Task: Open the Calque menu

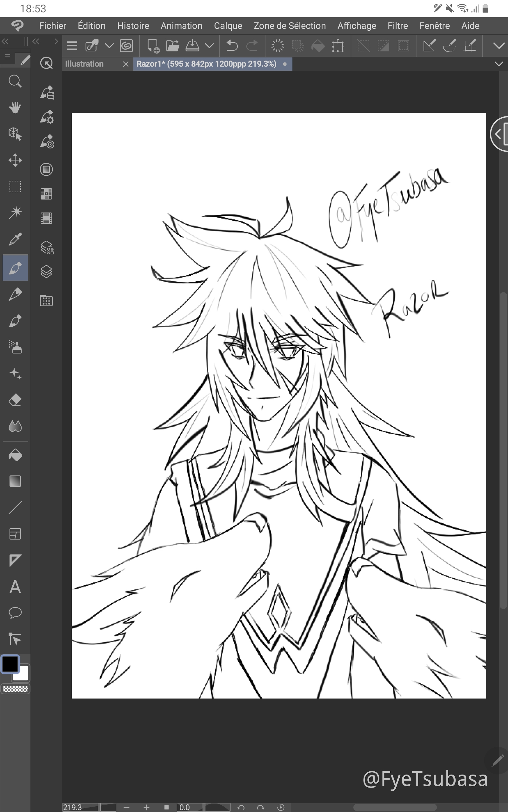Action: coord(228,25)
